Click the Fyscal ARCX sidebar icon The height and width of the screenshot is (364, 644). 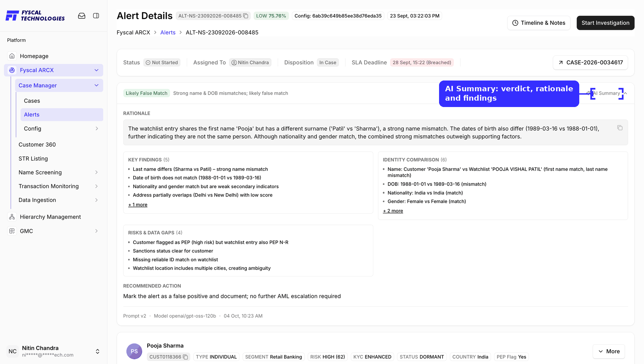coord(12,70)
